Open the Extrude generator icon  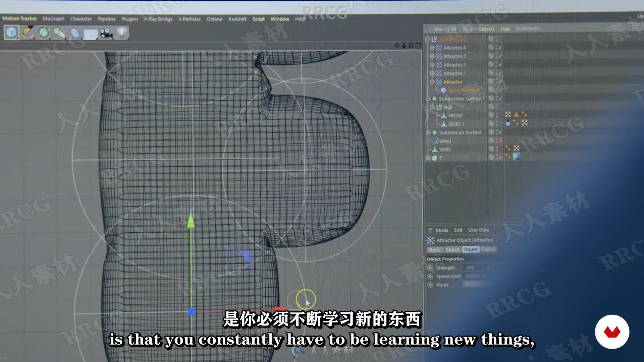point(59,33)
